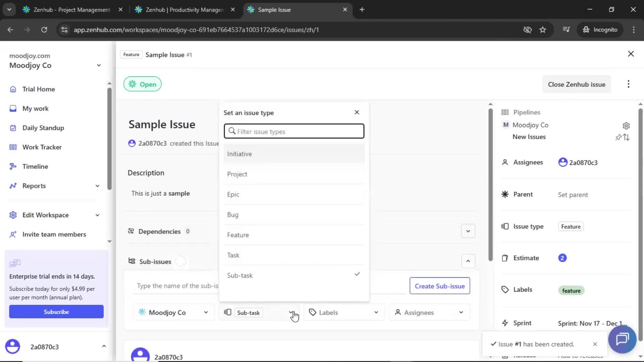Open the issue overflow three-dot menu
Viewport: 644px width, 362px height.
tap(629, 84)
